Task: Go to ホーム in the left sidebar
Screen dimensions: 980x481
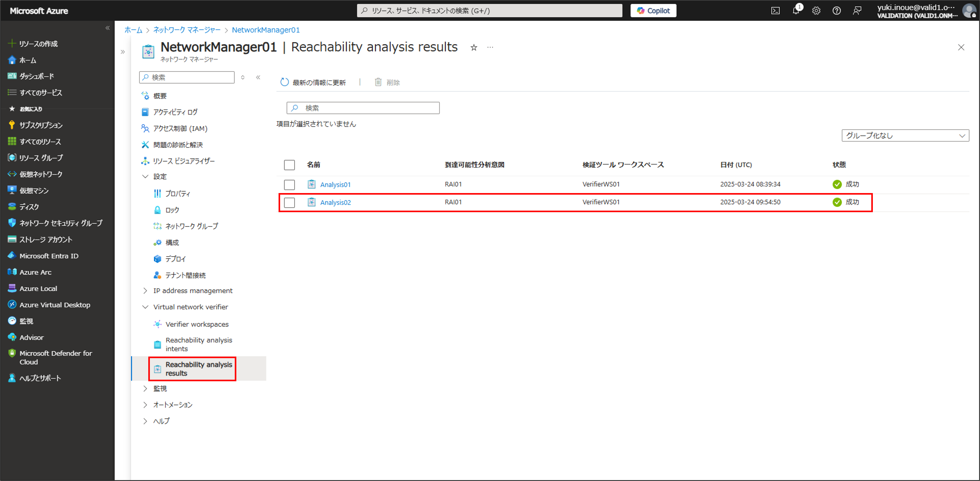Action: [x=22, y=60]
